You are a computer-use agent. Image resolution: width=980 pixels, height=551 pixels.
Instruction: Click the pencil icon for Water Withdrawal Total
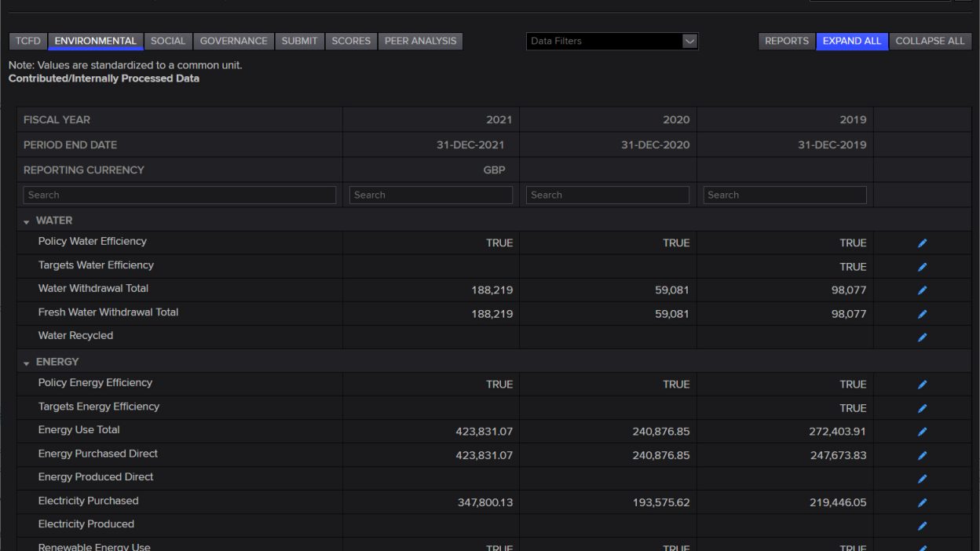(921, 290)
